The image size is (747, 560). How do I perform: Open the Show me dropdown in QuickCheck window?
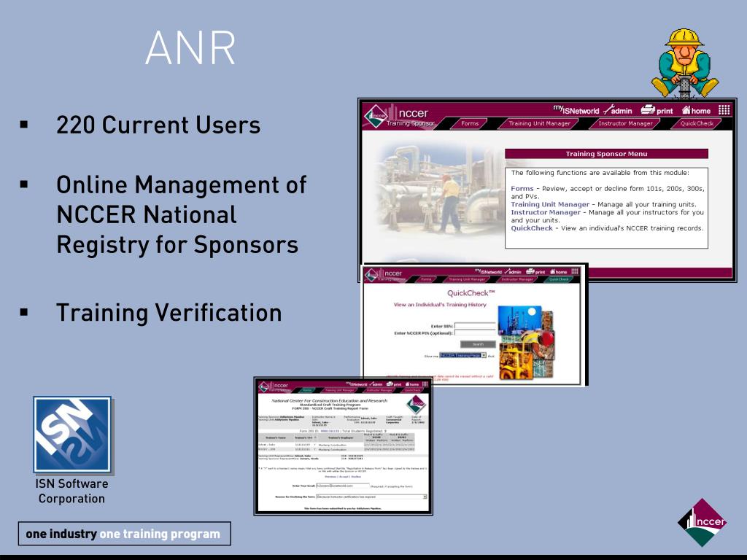(462, 356)
